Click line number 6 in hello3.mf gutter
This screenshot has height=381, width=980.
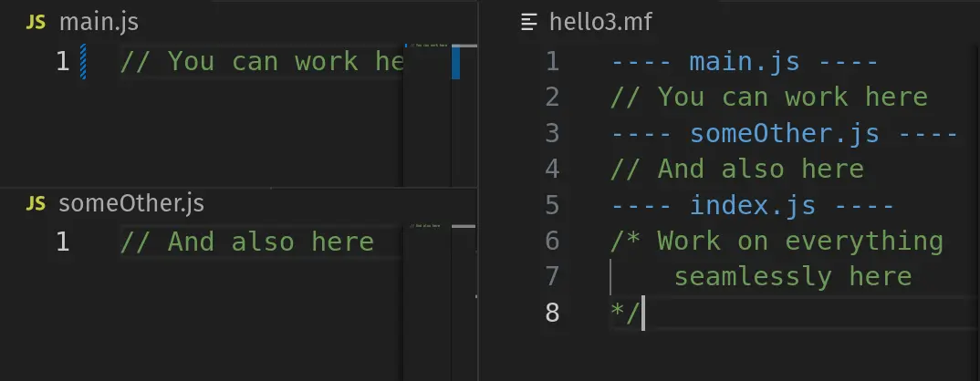[552, 241]
